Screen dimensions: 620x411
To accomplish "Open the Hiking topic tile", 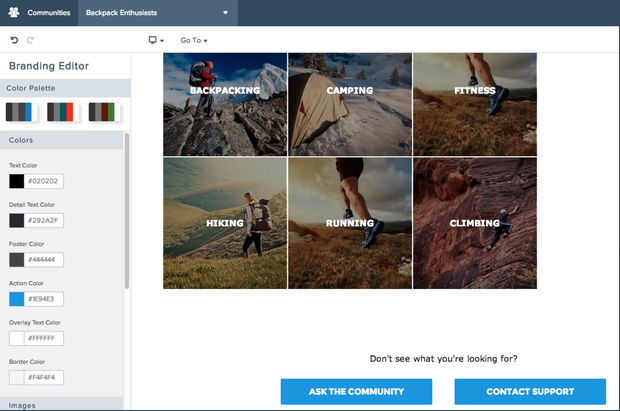I will click(225, 223).
